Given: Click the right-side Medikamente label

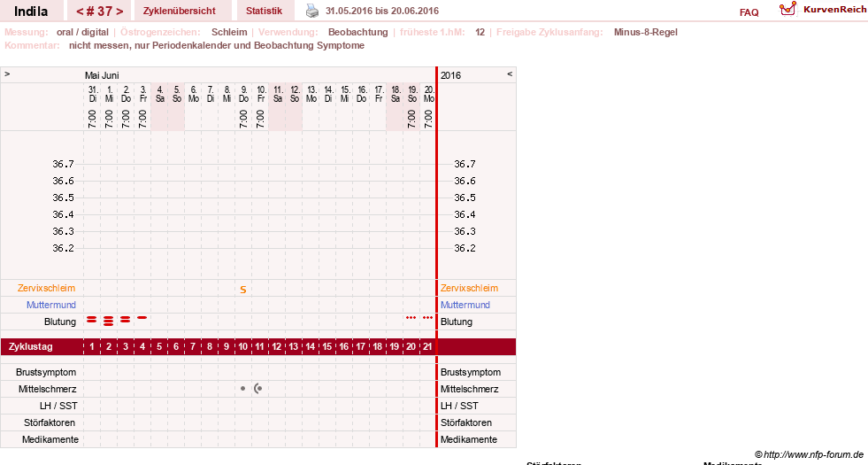Looking at the screenshot, I should click(x=469, y=439).
